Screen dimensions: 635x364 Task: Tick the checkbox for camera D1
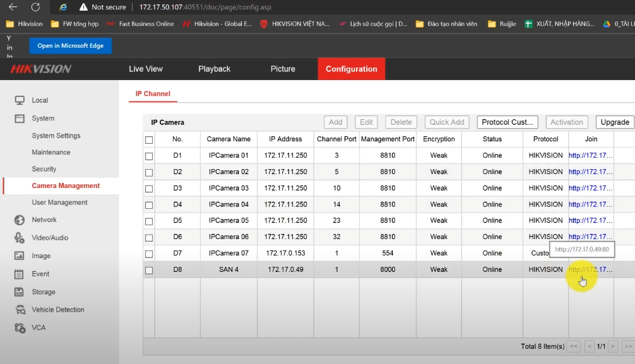point(149,156)
